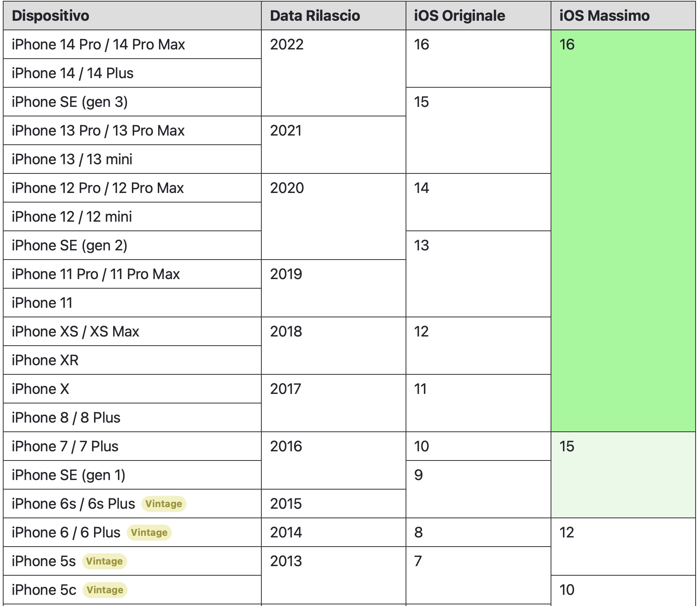The width and height of the screenshot is (700, 606).
Task: Click the iPhone 8 / 8 Plus cell
Action: (66, 418)
